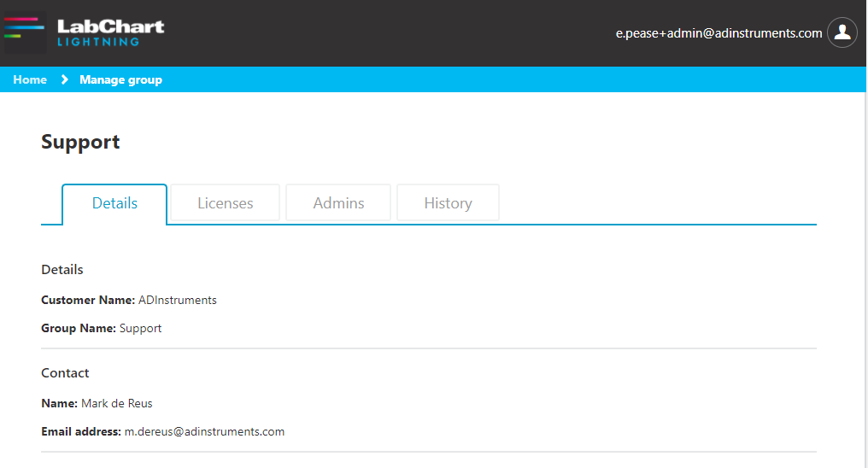The width and height of the screenshot is (868, 468).
Task: Open the Licenses tab
Action: [226, 203]
